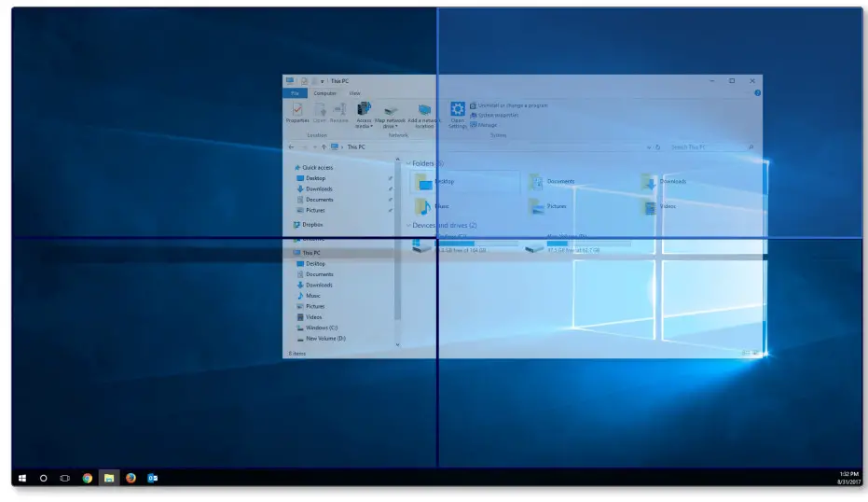Select Pictures under This PC in sidebar
The width and height of the screenshot is (868, 502).
click(x=311, y=306)
